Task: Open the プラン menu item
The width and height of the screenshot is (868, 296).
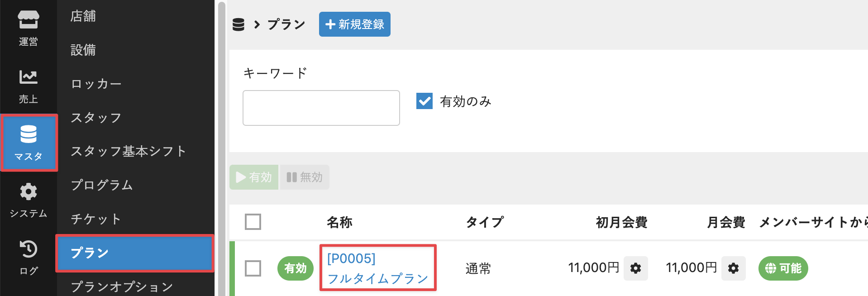Action: point(135,253)
